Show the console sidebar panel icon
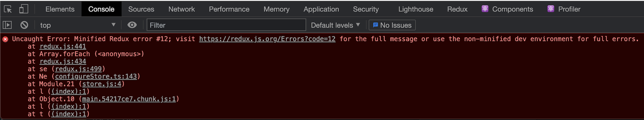 coord(7,25)
